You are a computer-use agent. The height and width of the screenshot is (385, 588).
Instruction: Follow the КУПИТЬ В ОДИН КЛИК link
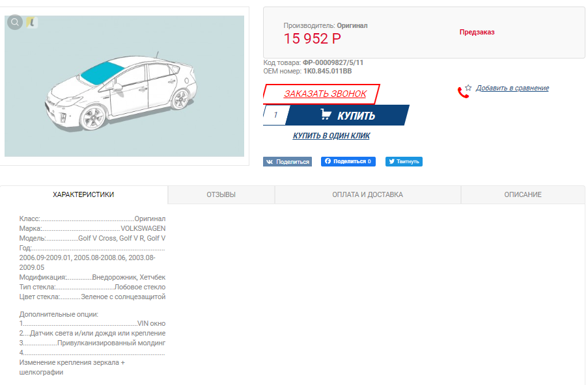point(331,135)
